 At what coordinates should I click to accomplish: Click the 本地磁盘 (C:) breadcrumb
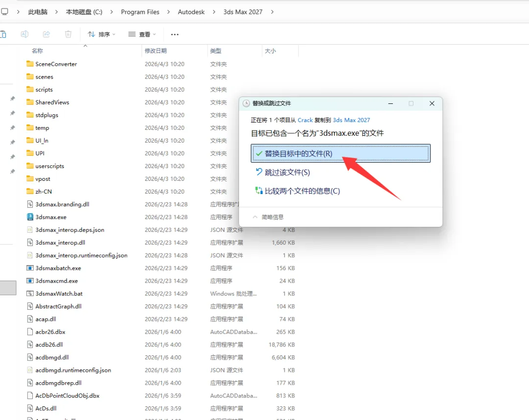pyautogui.click(x=84, y=12)
